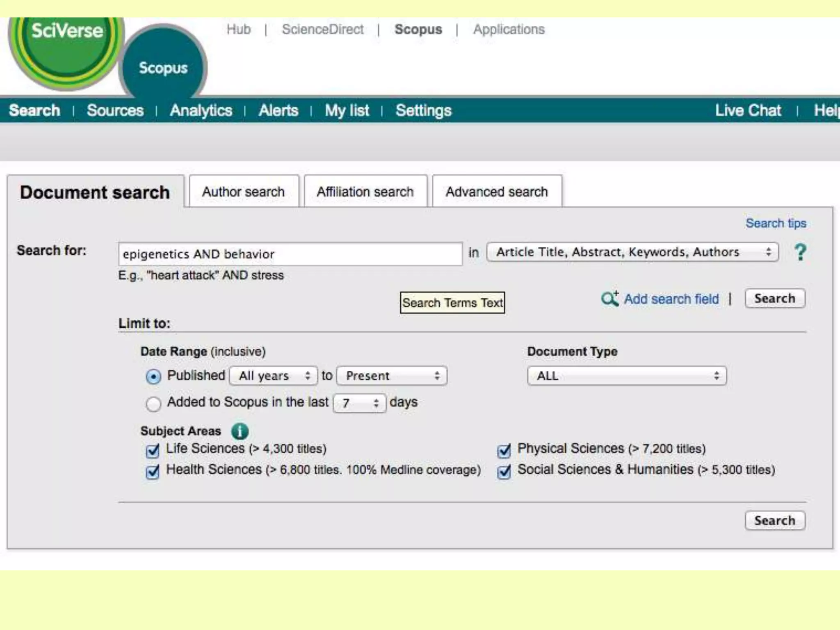Uncheck the Life Sciences checkbox

click(x=153, y=451)
